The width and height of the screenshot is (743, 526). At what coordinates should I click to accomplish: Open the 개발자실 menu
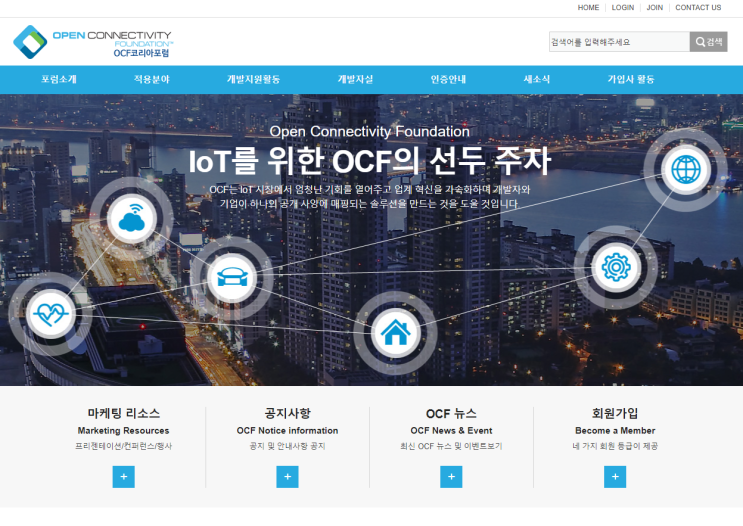[355, 79]
